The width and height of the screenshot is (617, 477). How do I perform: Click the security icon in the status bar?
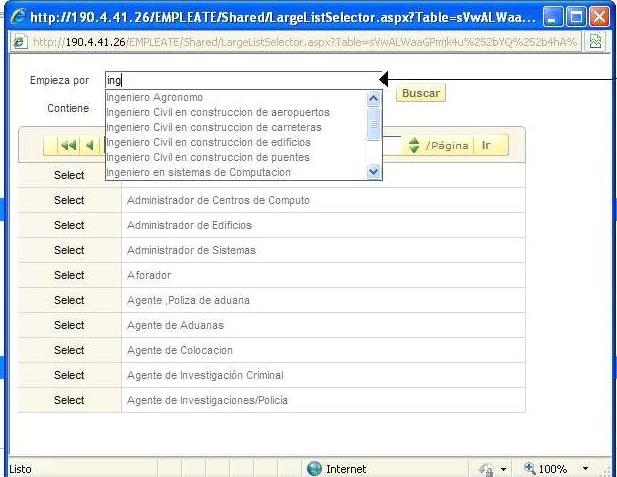point(488,468)
